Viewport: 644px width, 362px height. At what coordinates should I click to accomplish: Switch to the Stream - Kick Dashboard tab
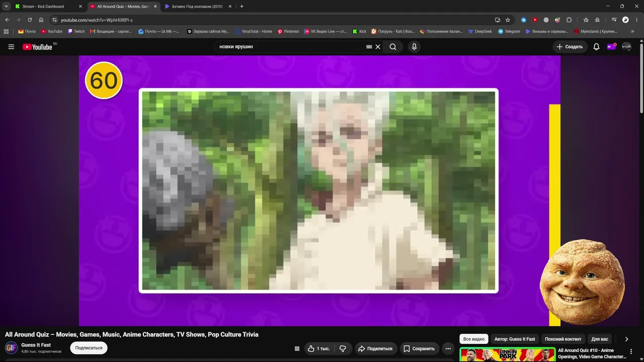(x=43, y=7)
